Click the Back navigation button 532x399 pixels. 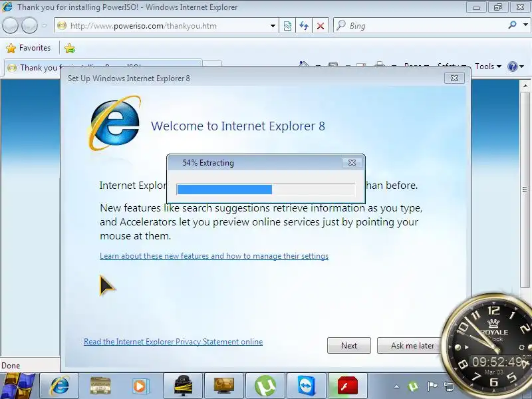tap(10, 25)
